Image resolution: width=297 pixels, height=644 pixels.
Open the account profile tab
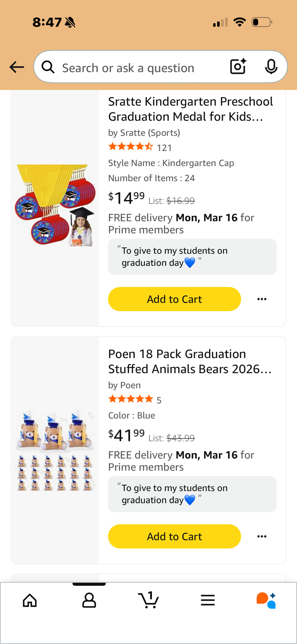coord(89,600)
